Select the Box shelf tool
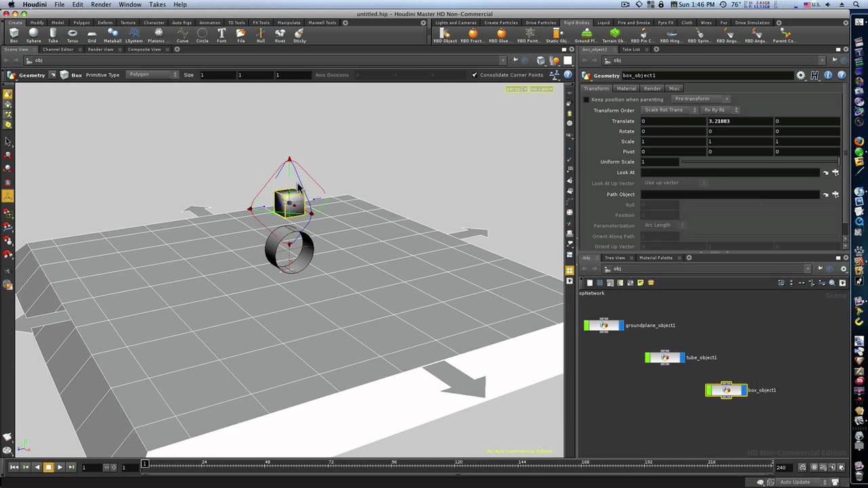Image resolution: width=868 pixels, height=488 pixels. click(14, 35)
